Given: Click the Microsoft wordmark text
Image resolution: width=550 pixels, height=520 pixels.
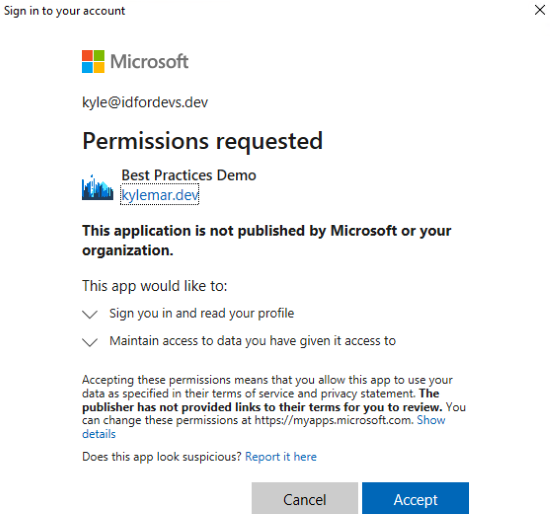Looking at the screenshot, I should 149,61.
